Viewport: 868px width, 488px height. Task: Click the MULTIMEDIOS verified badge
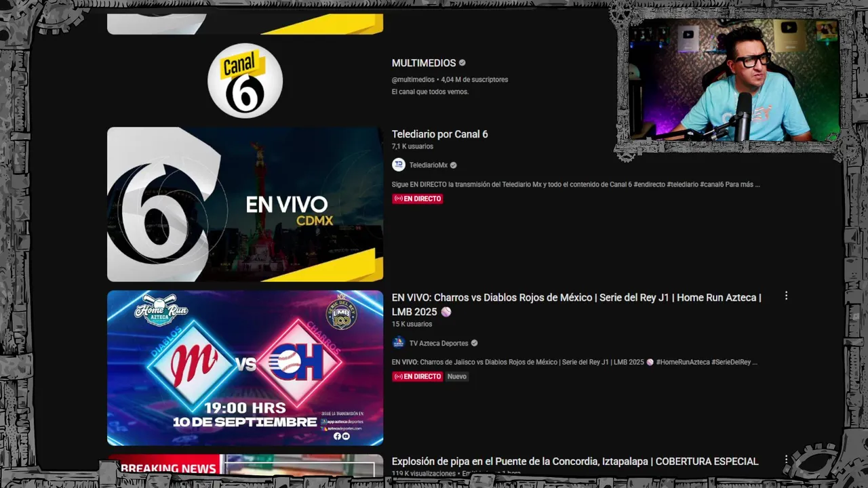pos(462,63)
